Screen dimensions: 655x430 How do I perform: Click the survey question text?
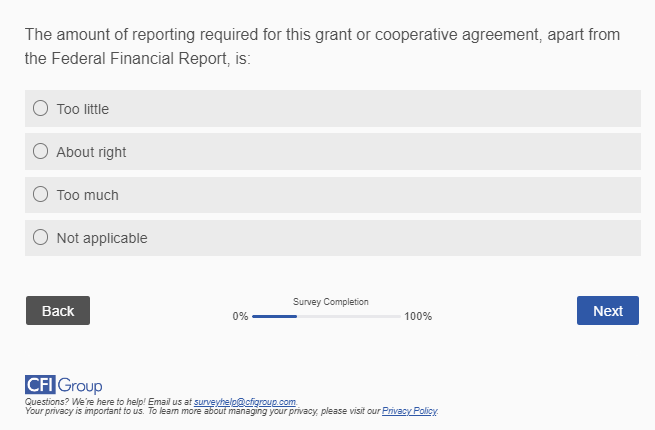click(320, 47)
